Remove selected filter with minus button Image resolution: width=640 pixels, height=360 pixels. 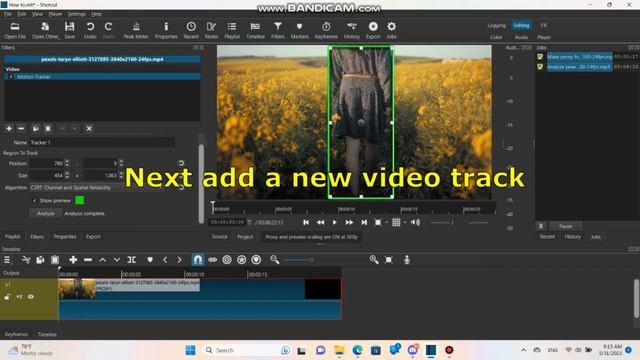[x=21, y=128]
